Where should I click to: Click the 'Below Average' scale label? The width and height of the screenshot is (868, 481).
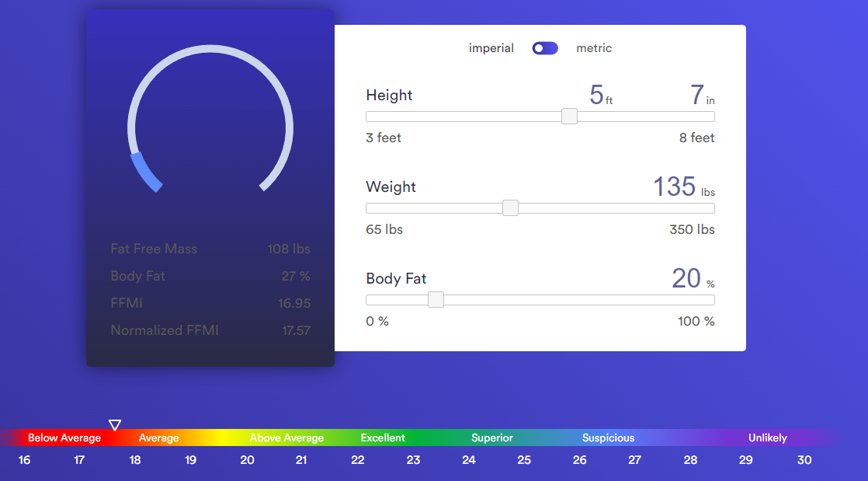click(64, 437)
